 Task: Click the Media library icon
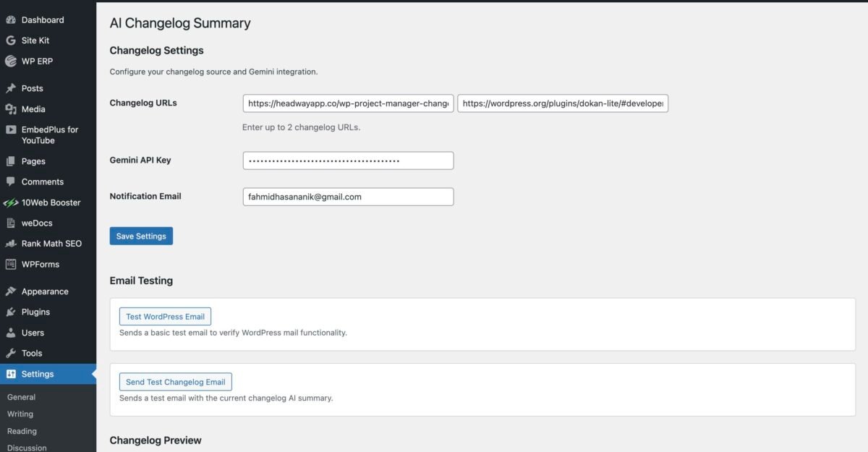[x=11, y=109]
